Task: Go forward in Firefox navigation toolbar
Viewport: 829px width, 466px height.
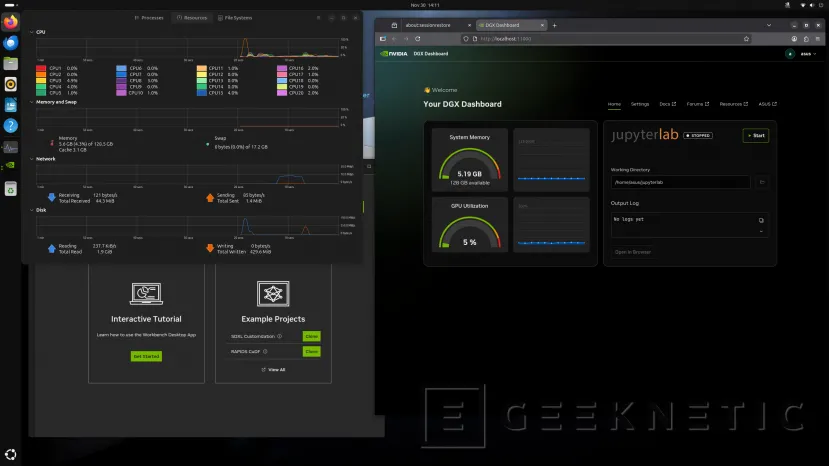Action: click(x=406, y=39)
